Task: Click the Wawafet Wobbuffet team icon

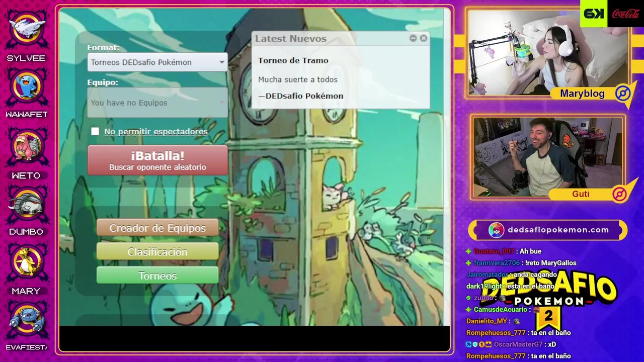Action: click(26, 86)
